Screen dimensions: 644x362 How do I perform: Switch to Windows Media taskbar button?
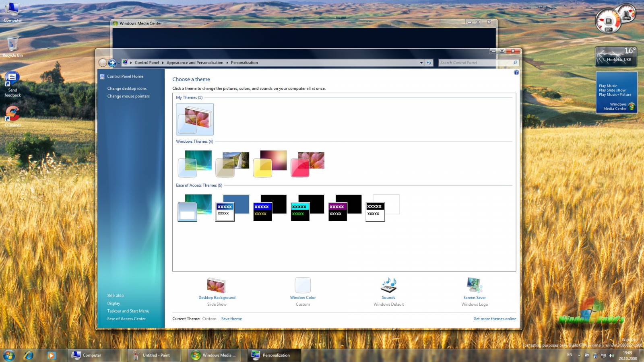point(214,355)
